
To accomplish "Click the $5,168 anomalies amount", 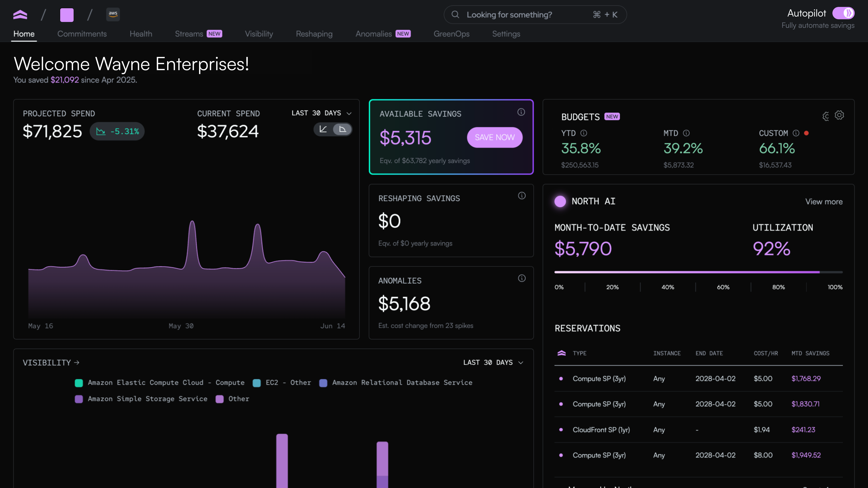I will [404, 304].
